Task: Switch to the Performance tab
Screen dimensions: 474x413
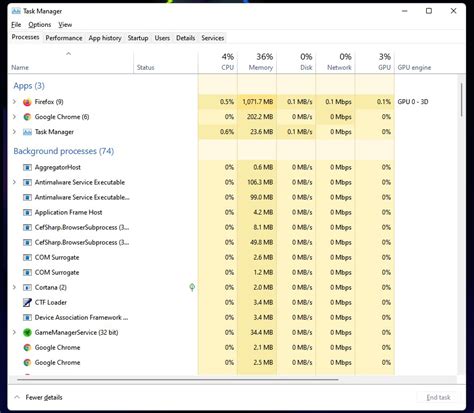Action: coord(64,38)
